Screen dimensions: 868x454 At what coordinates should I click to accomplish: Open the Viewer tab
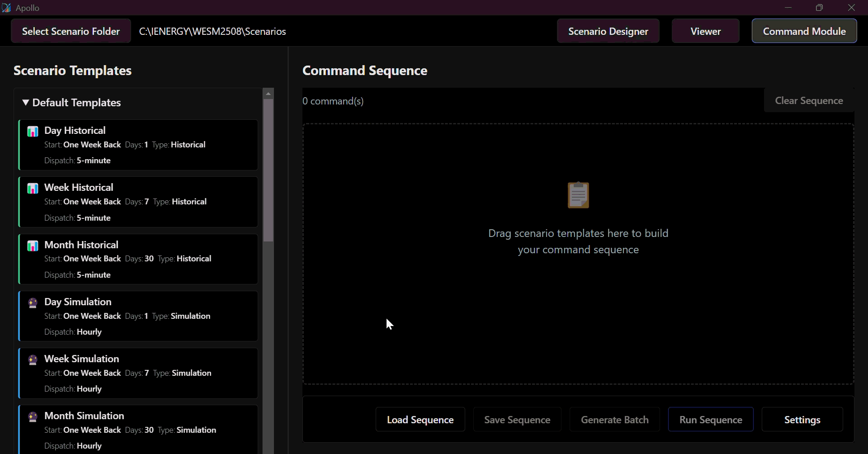pyautogui.click(x=705, y=31)
